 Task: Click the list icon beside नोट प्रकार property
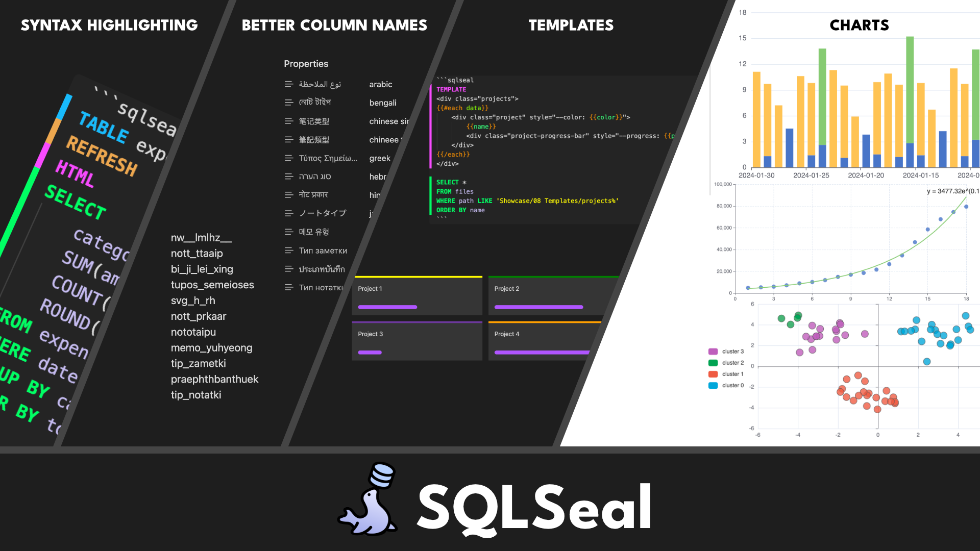(x=288, y=194)
